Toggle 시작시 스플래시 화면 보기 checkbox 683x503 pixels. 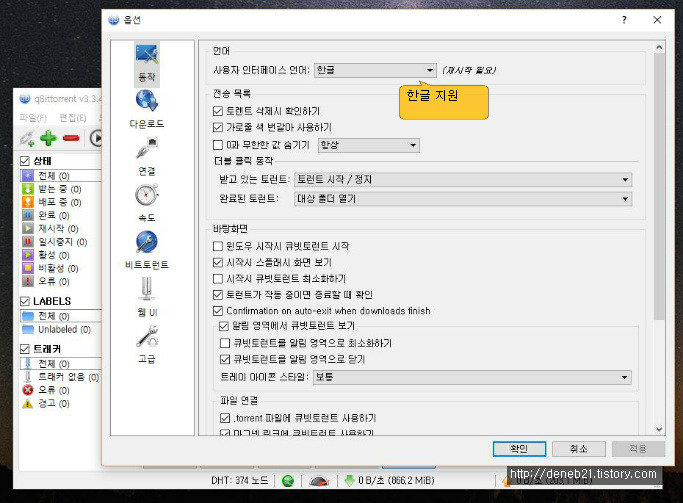tap(218, 262)
